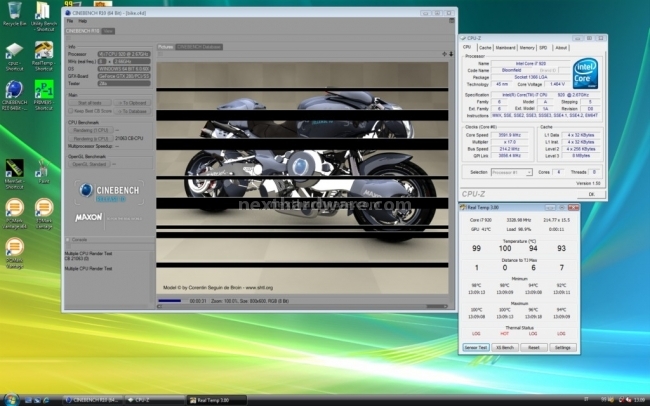Viewport: 650px width, 406px height.
Task: Switch to the Mainboard tab in CPU-Z
Action: 505,48
